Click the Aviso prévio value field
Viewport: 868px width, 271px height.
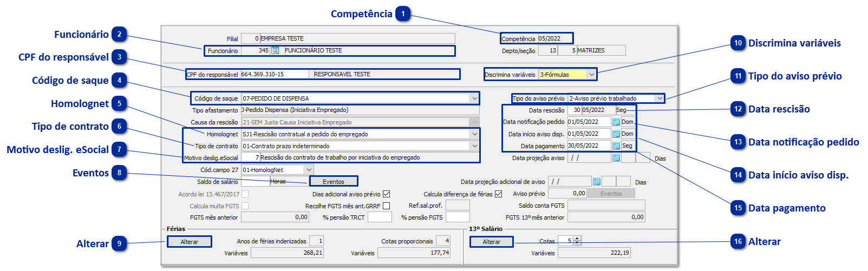tap(567, 194)
